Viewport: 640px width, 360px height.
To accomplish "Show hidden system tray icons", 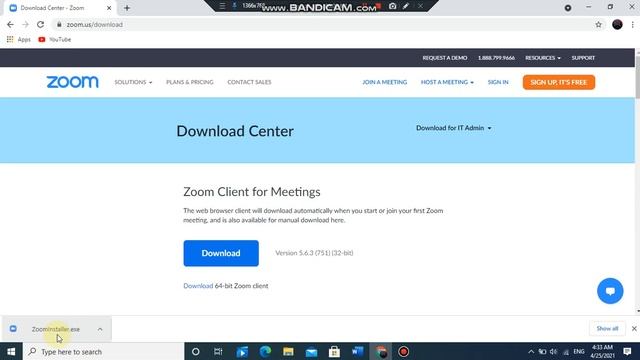I will [x=531, y=351].
